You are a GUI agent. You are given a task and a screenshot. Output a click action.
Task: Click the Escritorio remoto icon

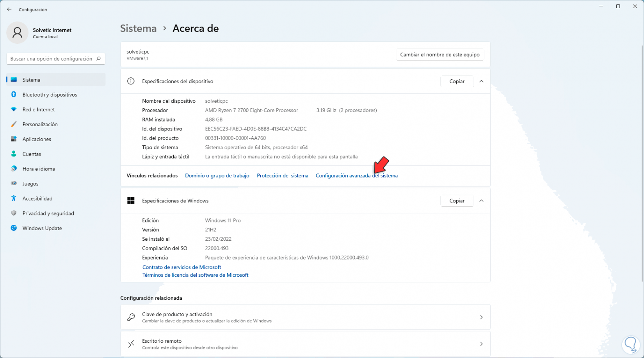(x=131, y=344)
